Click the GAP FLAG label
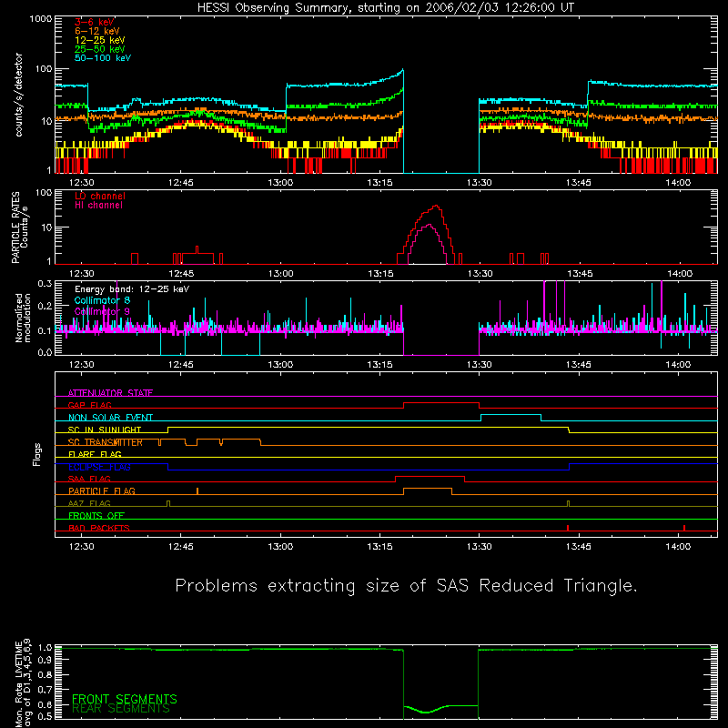 point(89,405)
